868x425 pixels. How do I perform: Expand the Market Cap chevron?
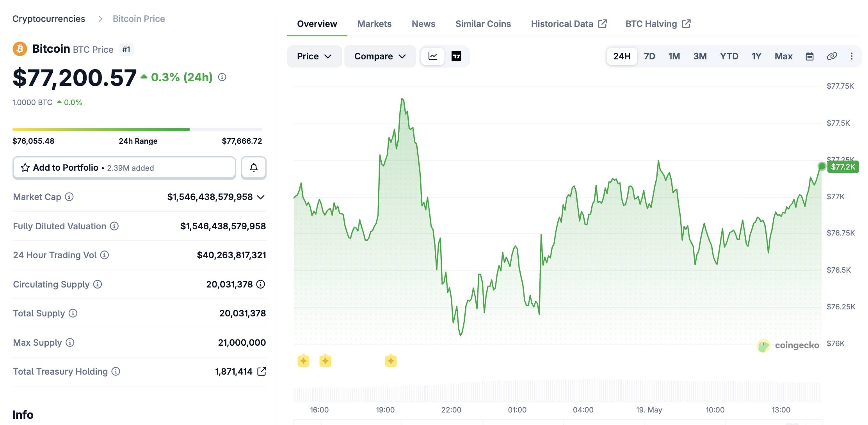point(261,197)
